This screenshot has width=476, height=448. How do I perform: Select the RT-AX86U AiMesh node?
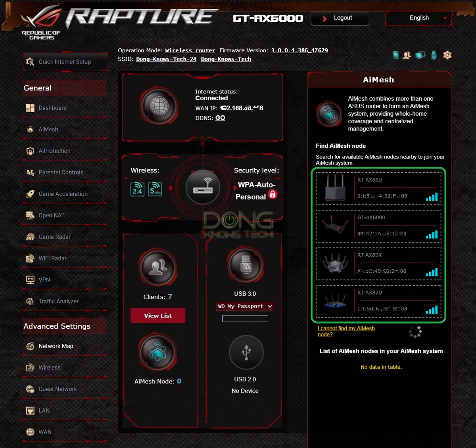click(378, 188)
